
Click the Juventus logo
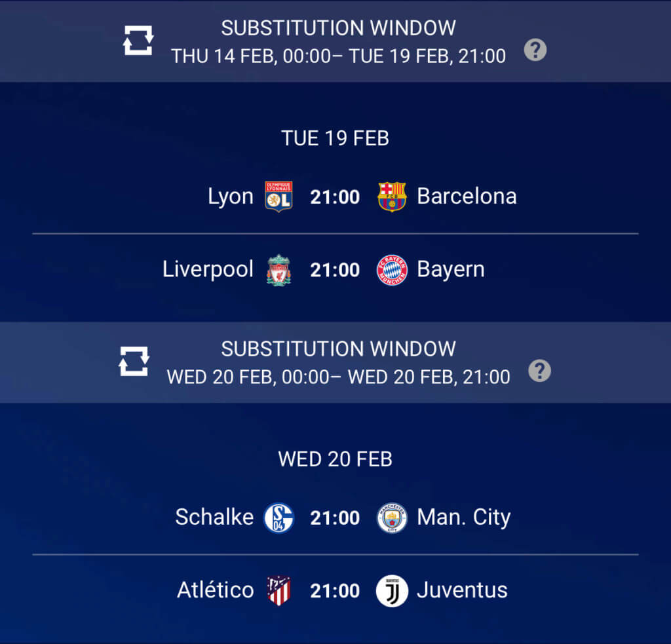coord(392,590)
